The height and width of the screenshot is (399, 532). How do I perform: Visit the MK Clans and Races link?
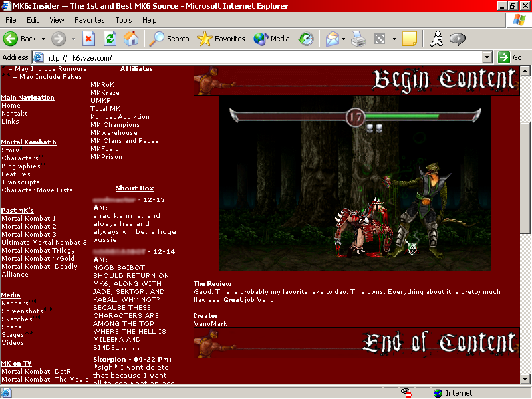(x=124, y=140)
